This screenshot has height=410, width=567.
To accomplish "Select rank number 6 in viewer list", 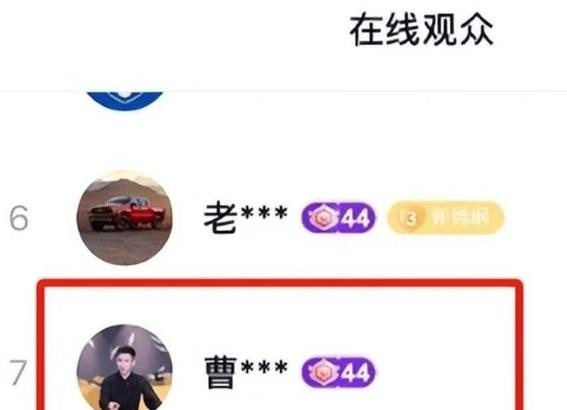I will (x=18, y=218).
